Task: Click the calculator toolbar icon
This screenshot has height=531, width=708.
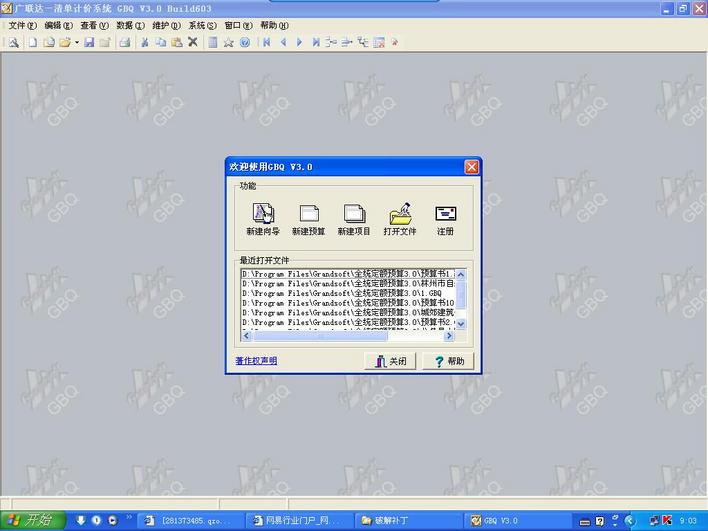Action: [212, 42]
